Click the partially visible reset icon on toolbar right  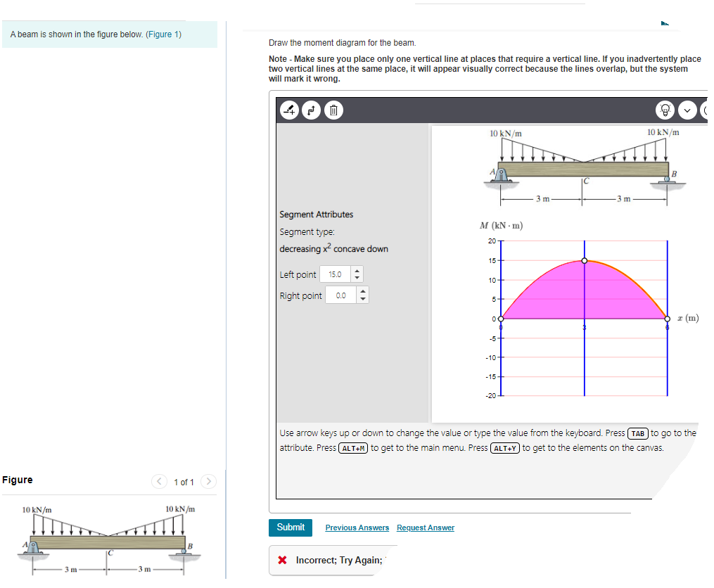pos(707,110)
